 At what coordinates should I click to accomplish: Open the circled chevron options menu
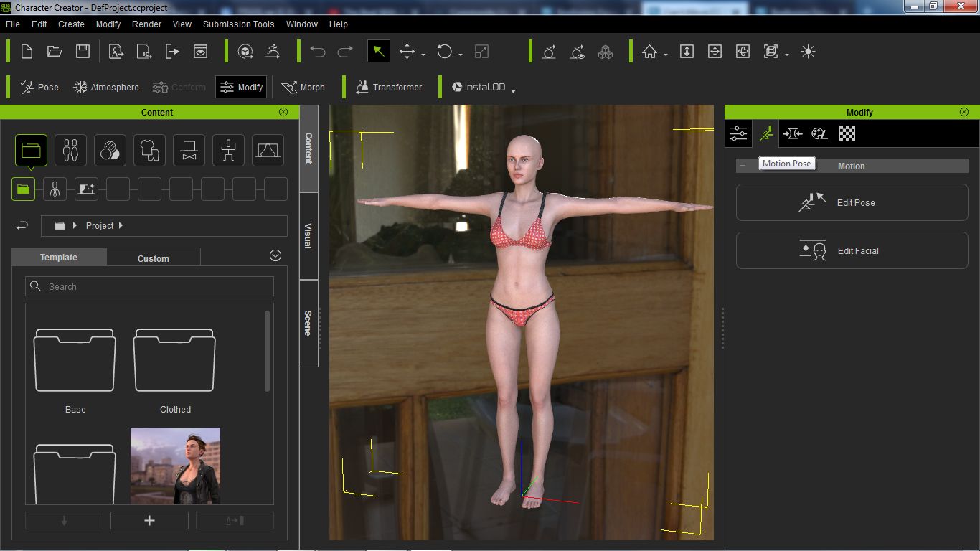(275, 255)
